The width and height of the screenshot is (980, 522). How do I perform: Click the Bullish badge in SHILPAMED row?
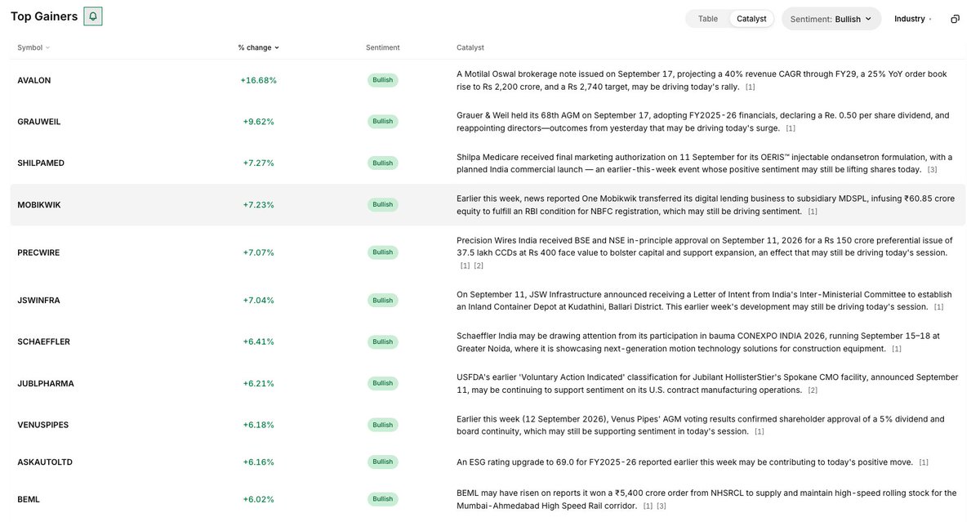tap(383, 163)
